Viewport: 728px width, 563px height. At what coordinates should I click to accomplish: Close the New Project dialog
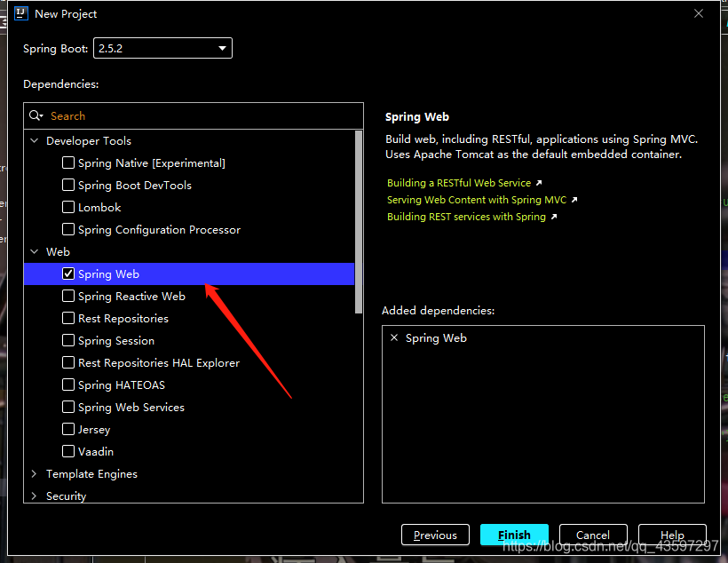pos(699,13)
